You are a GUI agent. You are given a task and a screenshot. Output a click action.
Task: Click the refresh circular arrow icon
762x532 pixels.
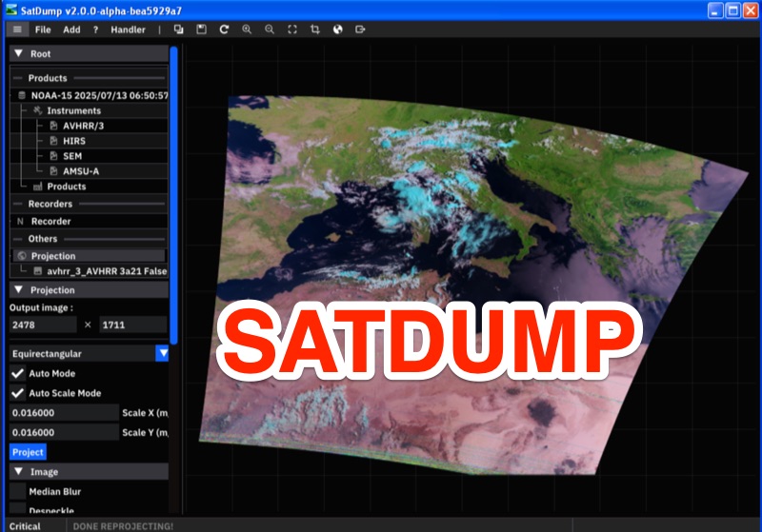pyautogui.click(x=224, y=30)
